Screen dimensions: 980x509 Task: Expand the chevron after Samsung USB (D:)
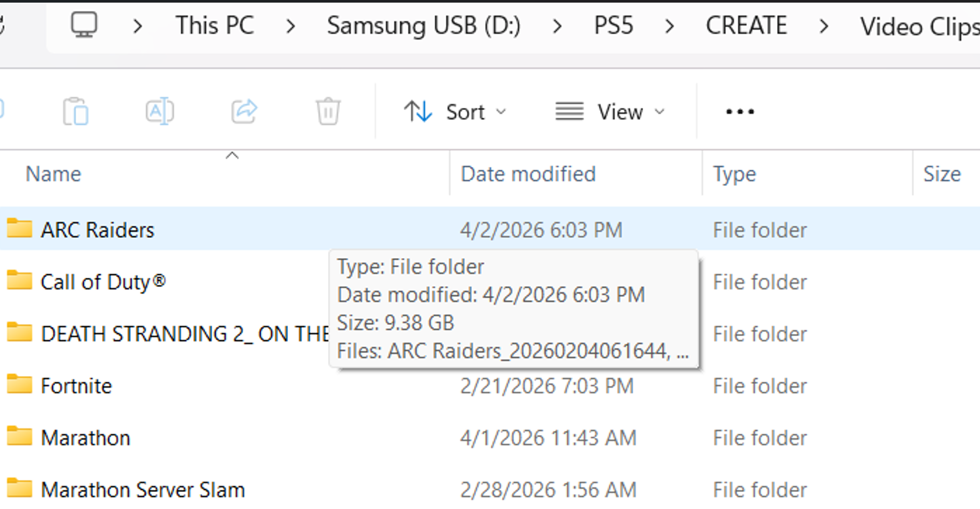[x=557, y=26]
